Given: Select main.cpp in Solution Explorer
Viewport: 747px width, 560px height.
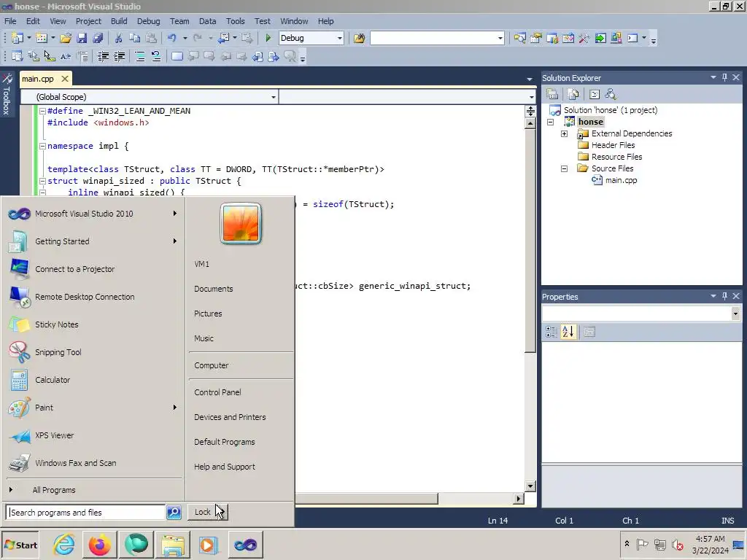Looking at the screenshot, I should pyautogui.click(x=621, y=180).
